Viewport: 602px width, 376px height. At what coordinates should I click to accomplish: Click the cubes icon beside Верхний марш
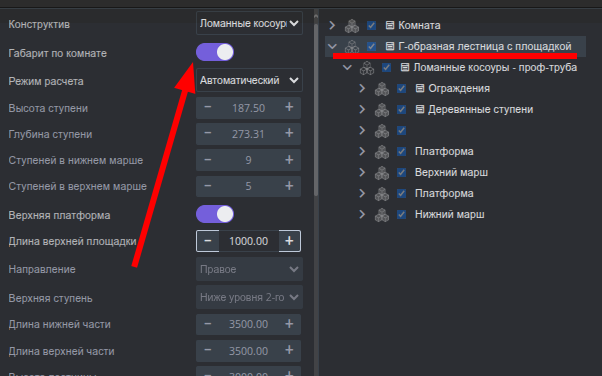click(x=382, y=173)
